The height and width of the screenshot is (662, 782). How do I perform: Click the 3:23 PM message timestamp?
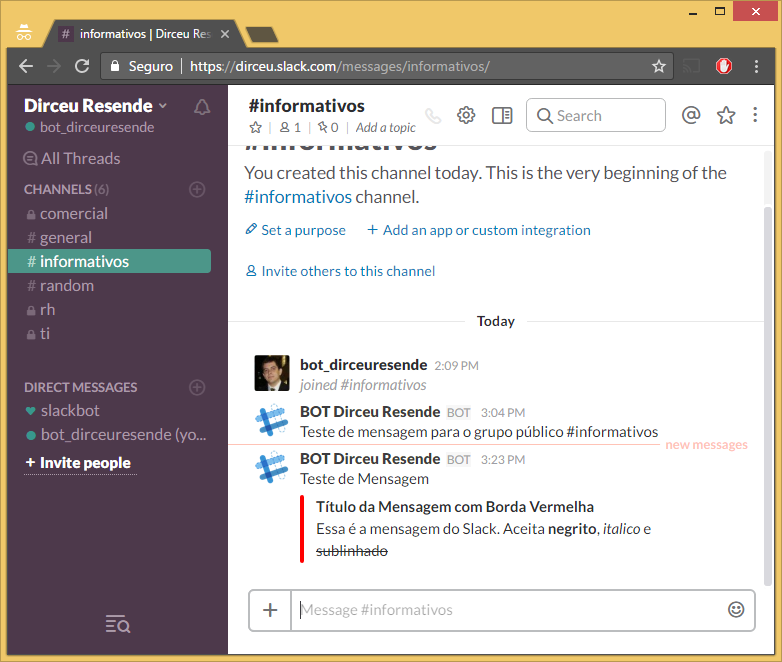503,459
